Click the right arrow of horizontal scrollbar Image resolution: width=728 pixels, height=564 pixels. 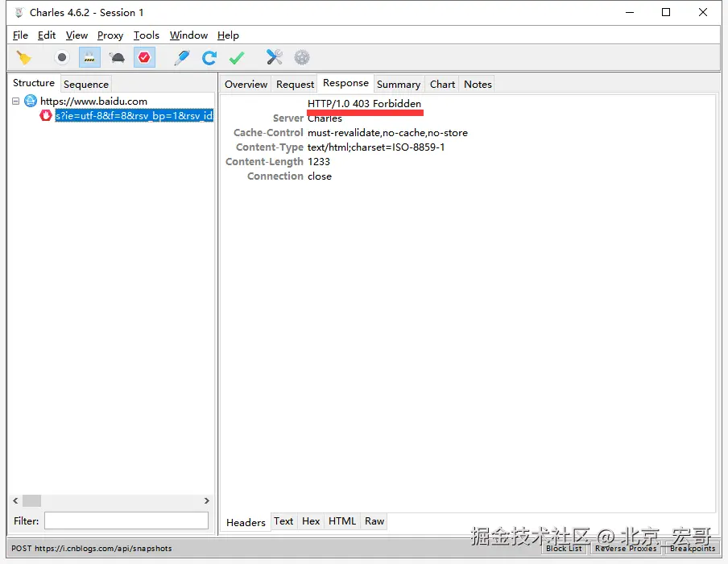pyautogui.click(x=207, y=501)
